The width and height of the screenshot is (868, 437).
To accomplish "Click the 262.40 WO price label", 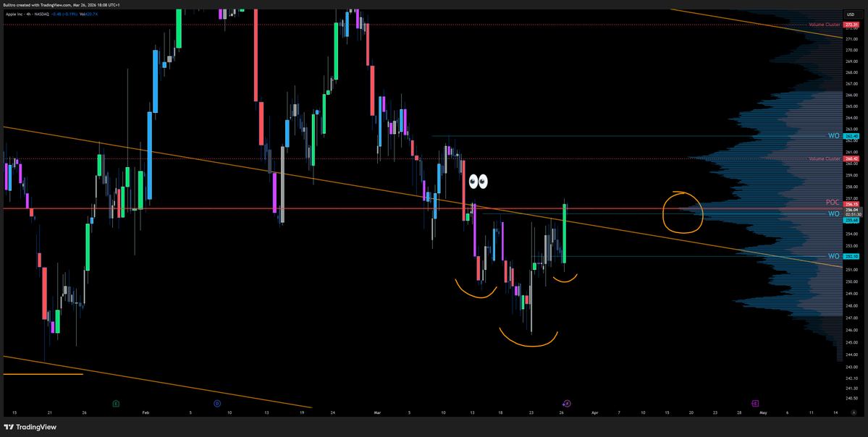I will click(851, 135).
